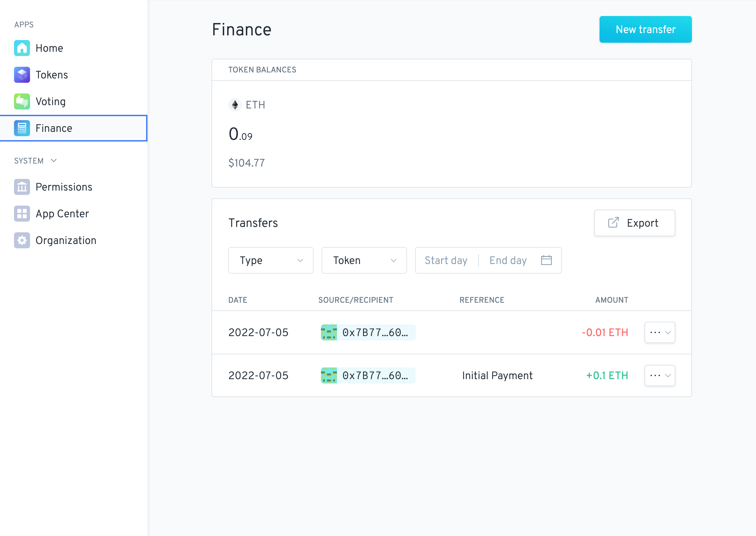Open the Token filter dropdown
The width and height of the screenshot is (756, 536).
[x=364, y=260]
